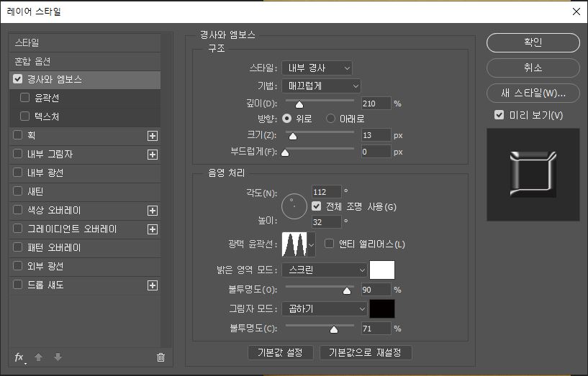This screenshot has width=588, height=376.
Task: Select 혼합 옵션 in the left list
Action: pyautogui.click(x=85, y=61)
